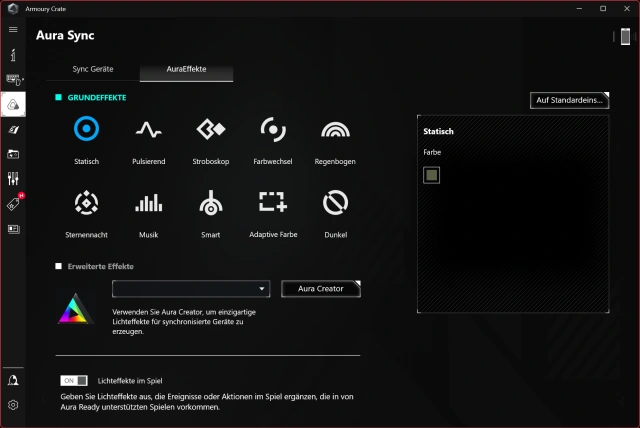Image resolution: width=640 pixels, height=428 pixels.
Task: Switch to the AuraEffekte tab
Action: [x=187, y=72]
